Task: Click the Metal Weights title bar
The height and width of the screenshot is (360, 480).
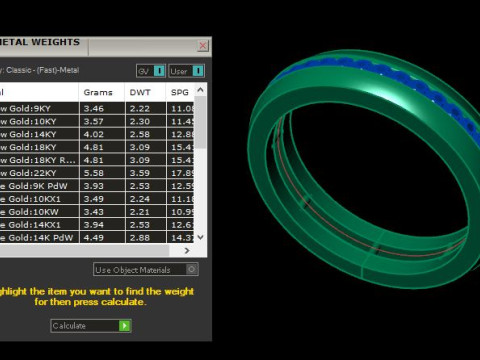Action: point(105,46)
